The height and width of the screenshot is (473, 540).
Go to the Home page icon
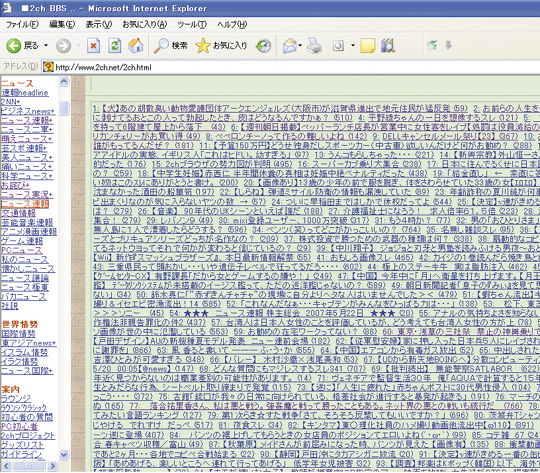[x=136, y=45]
